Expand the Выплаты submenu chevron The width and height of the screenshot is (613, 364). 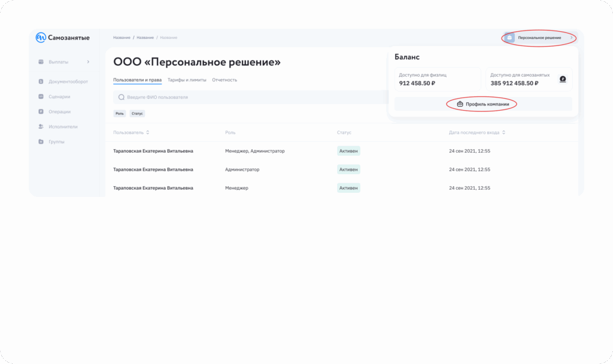88,62
